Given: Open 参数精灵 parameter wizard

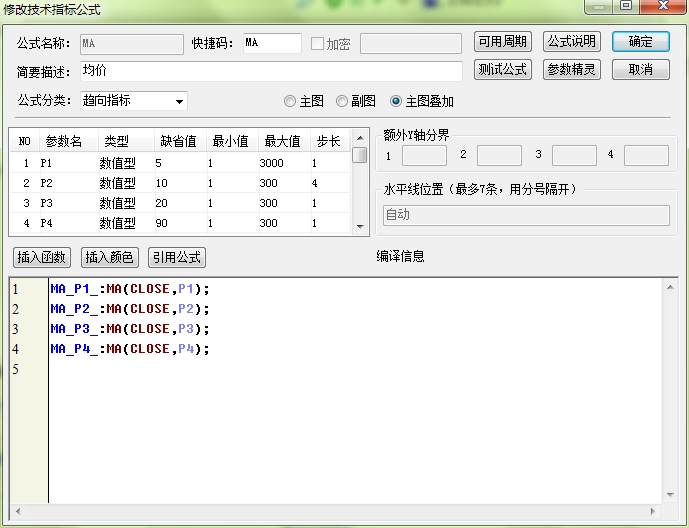Looking at the screenshot, I should pos(572,70).
